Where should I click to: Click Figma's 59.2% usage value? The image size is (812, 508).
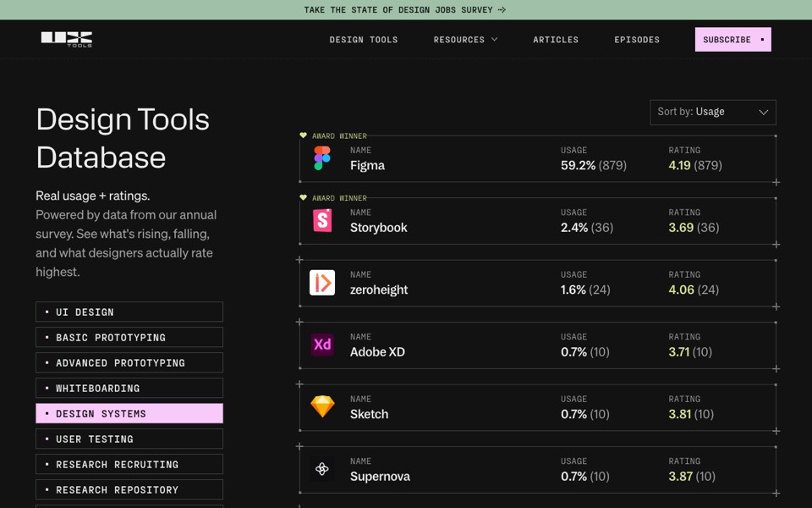coord(578,166)
